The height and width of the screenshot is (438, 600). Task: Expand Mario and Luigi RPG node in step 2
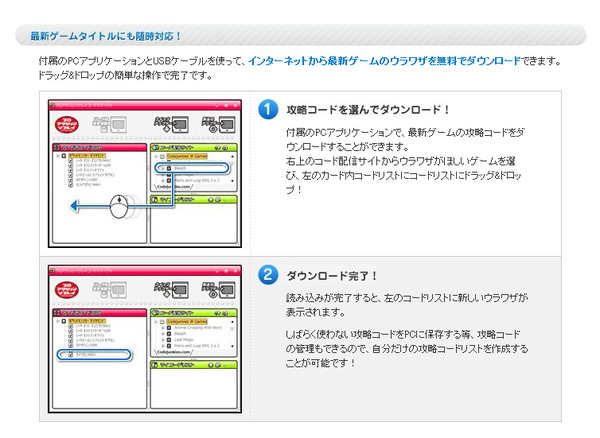coord(163,346)
